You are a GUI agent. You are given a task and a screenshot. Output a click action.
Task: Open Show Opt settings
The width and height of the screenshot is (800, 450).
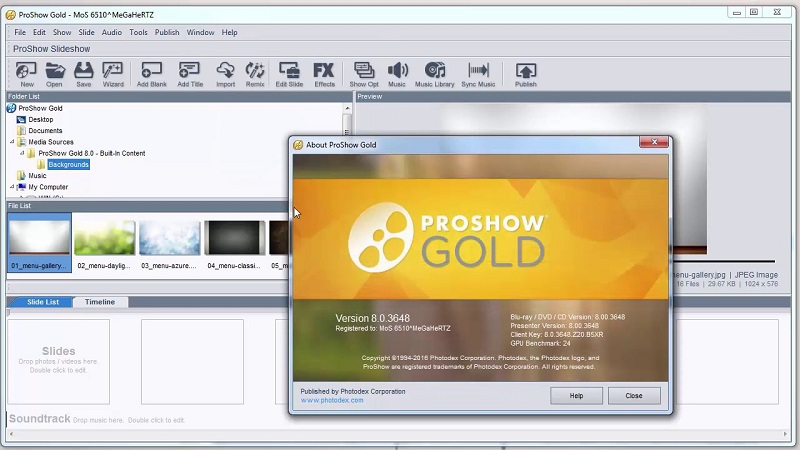tap(364, 74)
